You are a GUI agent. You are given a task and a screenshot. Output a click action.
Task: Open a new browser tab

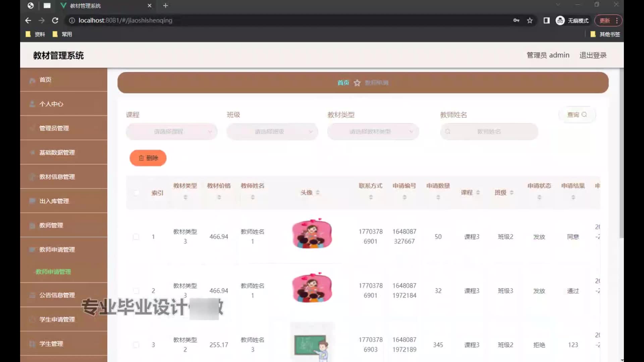[165, 5]
